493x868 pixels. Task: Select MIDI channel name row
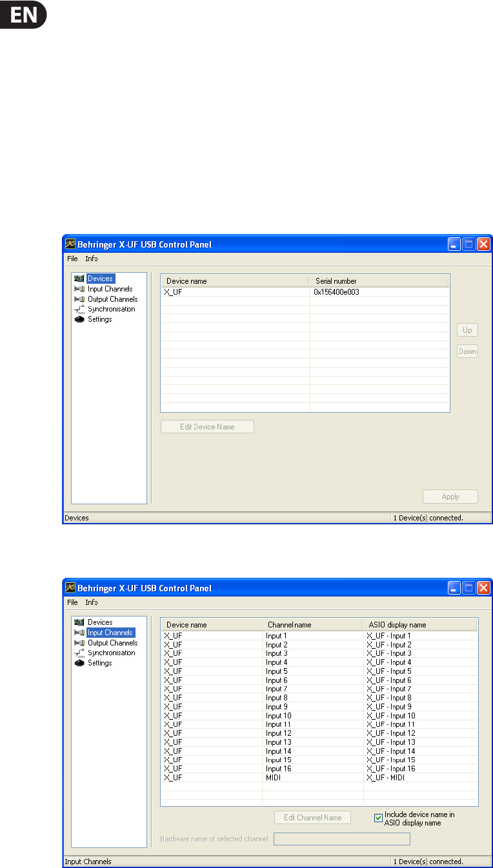[x=274, y=778]
